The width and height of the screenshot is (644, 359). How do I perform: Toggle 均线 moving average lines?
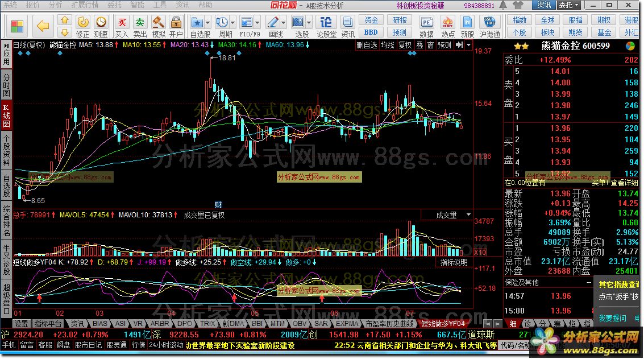click(388, 45)
